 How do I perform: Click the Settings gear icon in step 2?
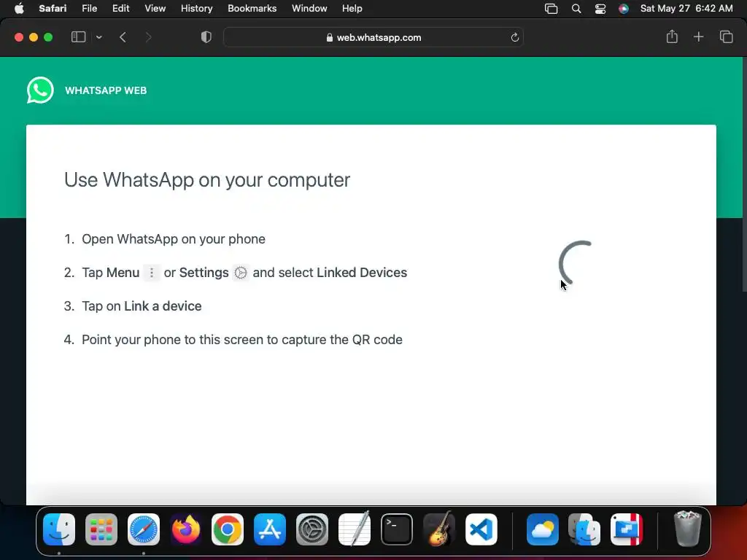coord(241,273)
